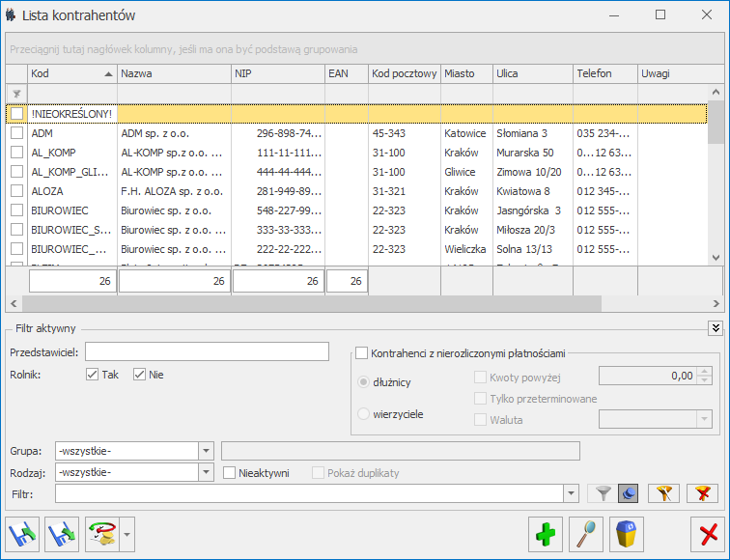Click the Nazwa column header
Viewport: 730px width, 560px height.
click(x=174, y=73)
